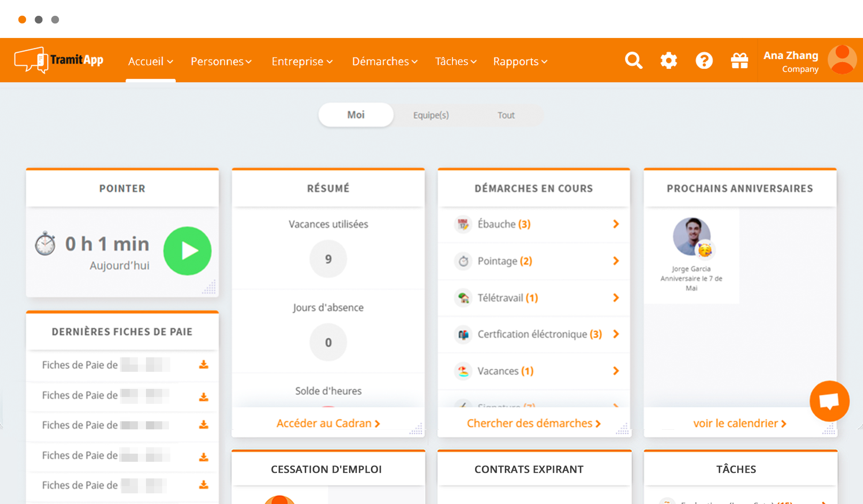The image size is (863, 504).
Task: Select the Moi view tab
Action: tap(356, 115)
